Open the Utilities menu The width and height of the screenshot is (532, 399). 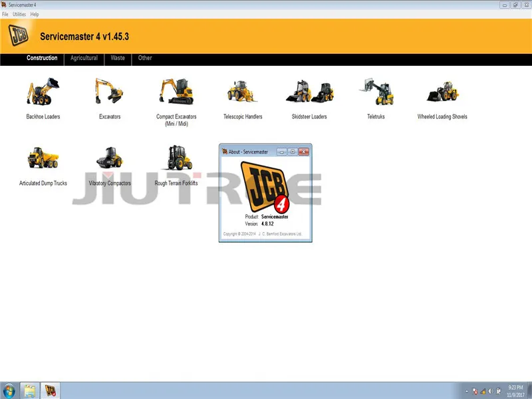[x=19, y=14]
